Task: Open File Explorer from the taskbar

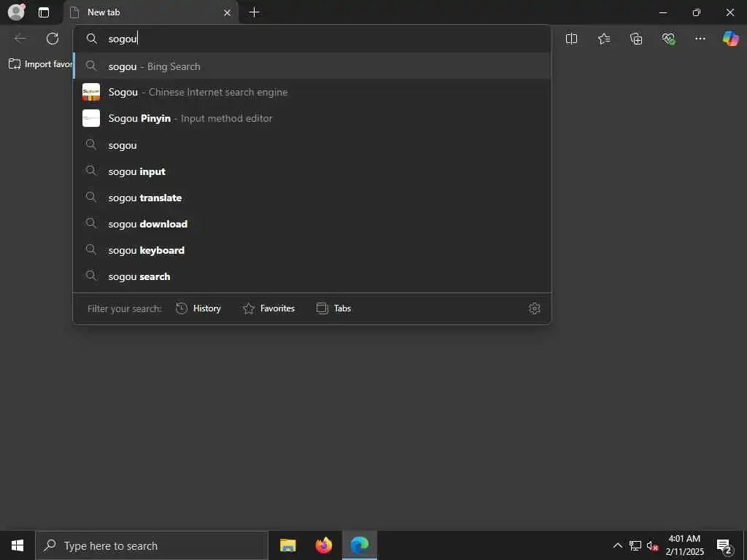Action: [287, 545]
